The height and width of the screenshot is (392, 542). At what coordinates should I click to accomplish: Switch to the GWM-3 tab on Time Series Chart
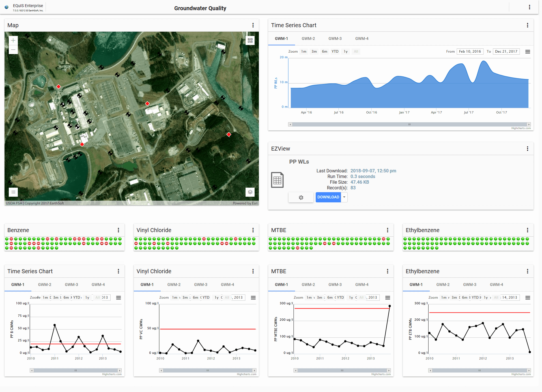tap(335, 38)
